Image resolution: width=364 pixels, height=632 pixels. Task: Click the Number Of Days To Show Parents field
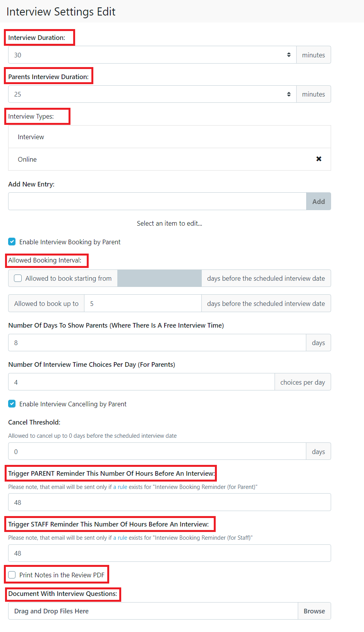coord(157,343)
